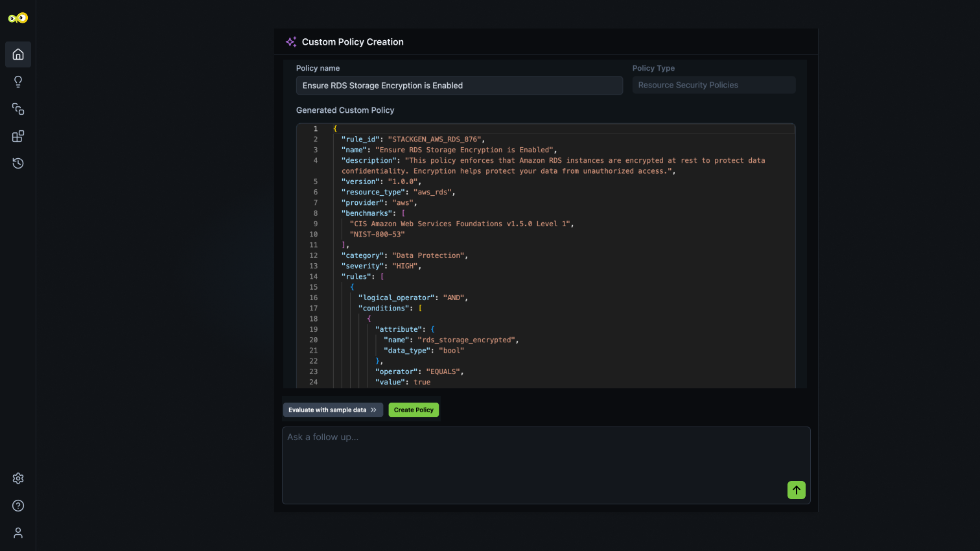Image resolution: width=980 pixels, height=551 pixels.
Task: Open the Policy Type dropdown
Action: pyautogui.click(x=714, y=85)
